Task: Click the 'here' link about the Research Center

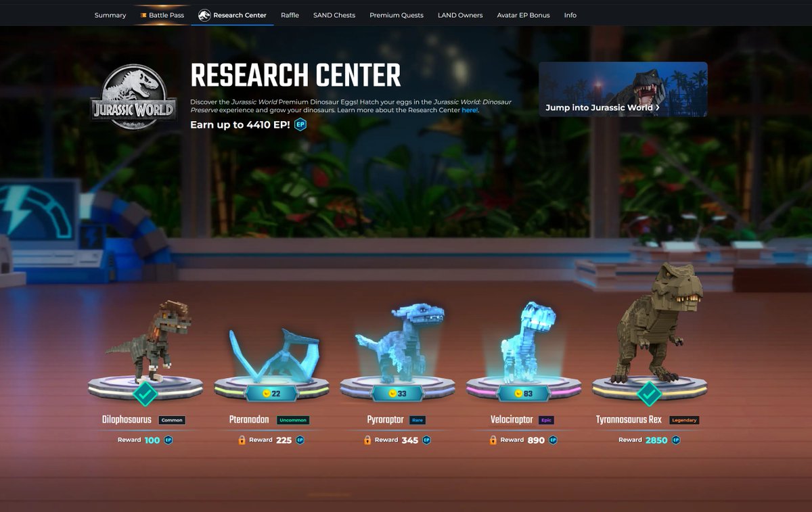Action: point(470,110)
